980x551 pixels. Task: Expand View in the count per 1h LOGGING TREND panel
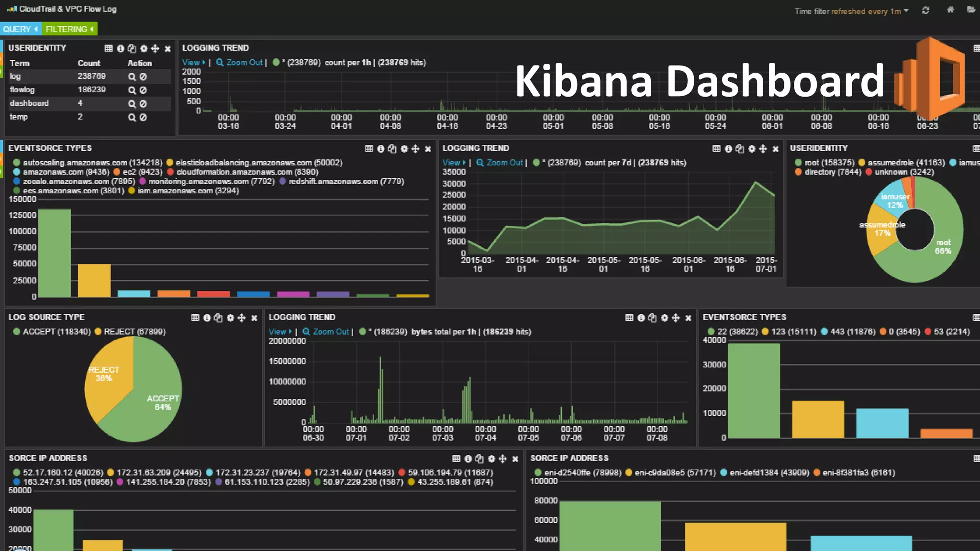pyautogui.click(x=193, y=62)
